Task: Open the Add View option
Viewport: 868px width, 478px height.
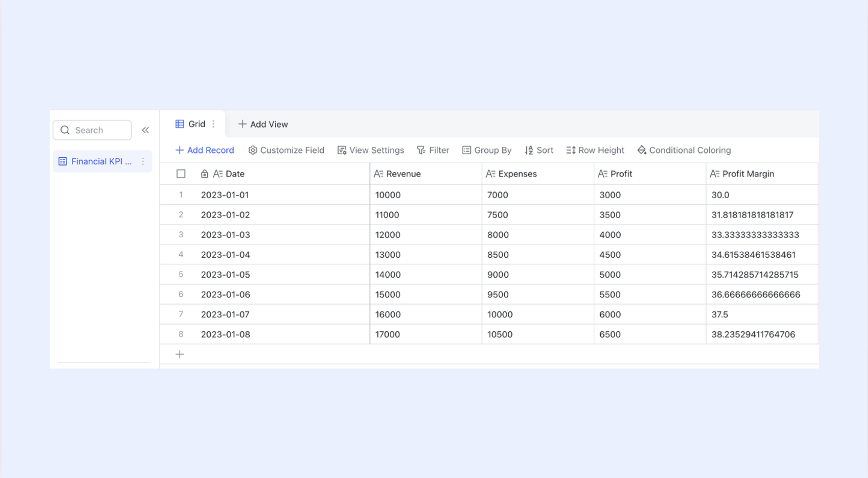Action: pos(263,124)
